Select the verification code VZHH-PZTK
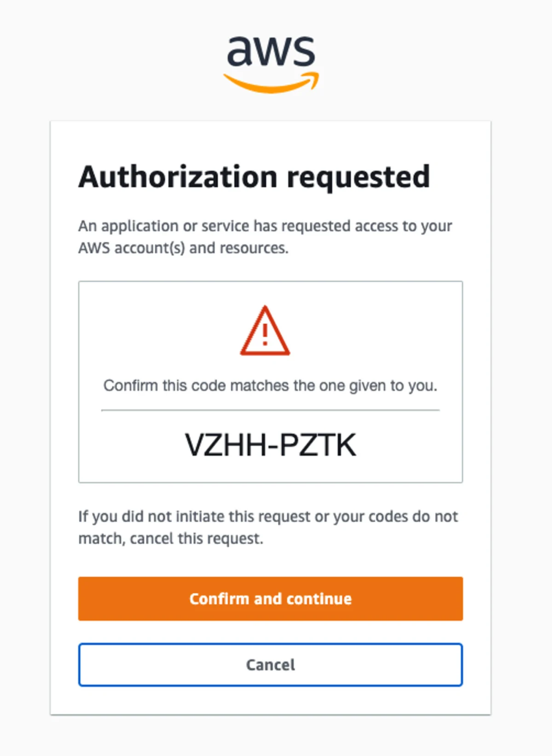Viewport: 552px width, 756px height. (x=270, y=444)
